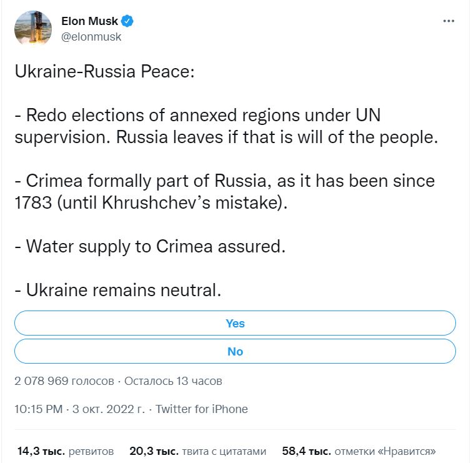Click the Ukraine-Russia Peace heading text
Image resolution: width=476 pixels, height=463 pixels.
104,71
